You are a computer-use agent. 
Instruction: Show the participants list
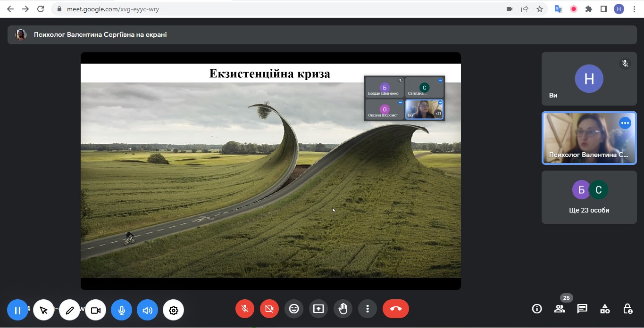560,309
